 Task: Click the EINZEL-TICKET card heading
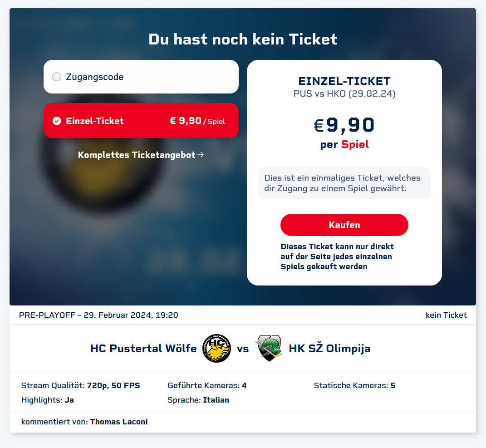coord(344,81)
